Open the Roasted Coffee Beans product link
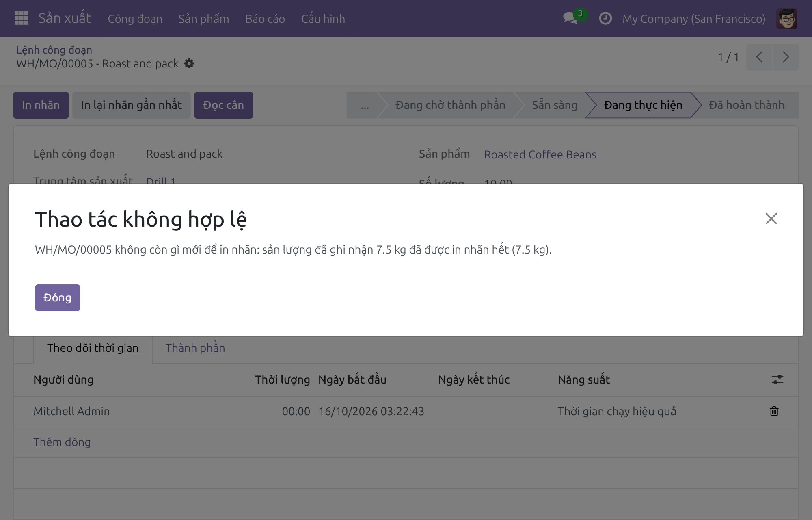 pos(540,154)
